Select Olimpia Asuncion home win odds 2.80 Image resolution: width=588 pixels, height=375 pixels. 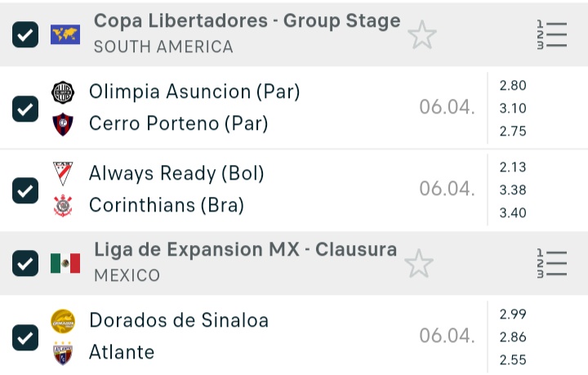coord(513,86)
